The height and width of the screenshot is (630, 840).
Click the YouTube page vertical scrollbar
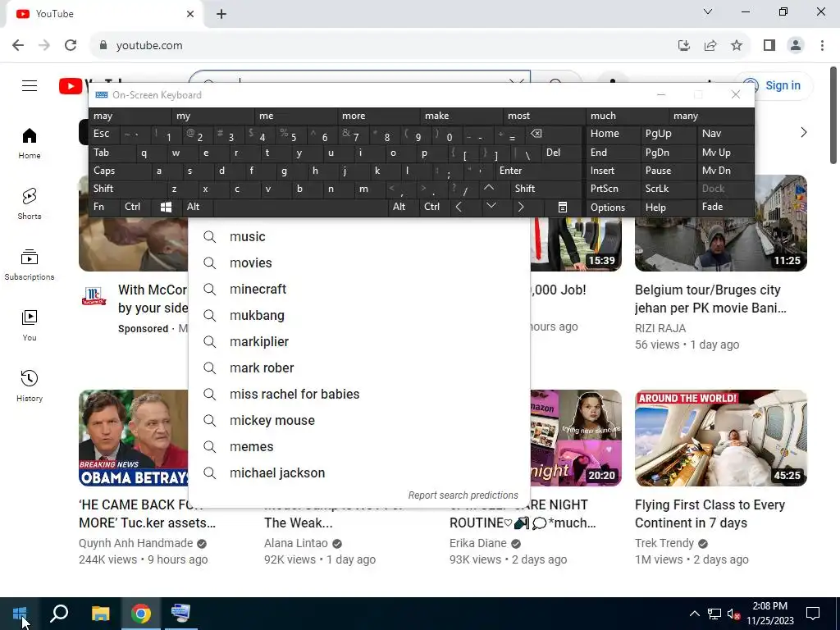click(833, 115)
